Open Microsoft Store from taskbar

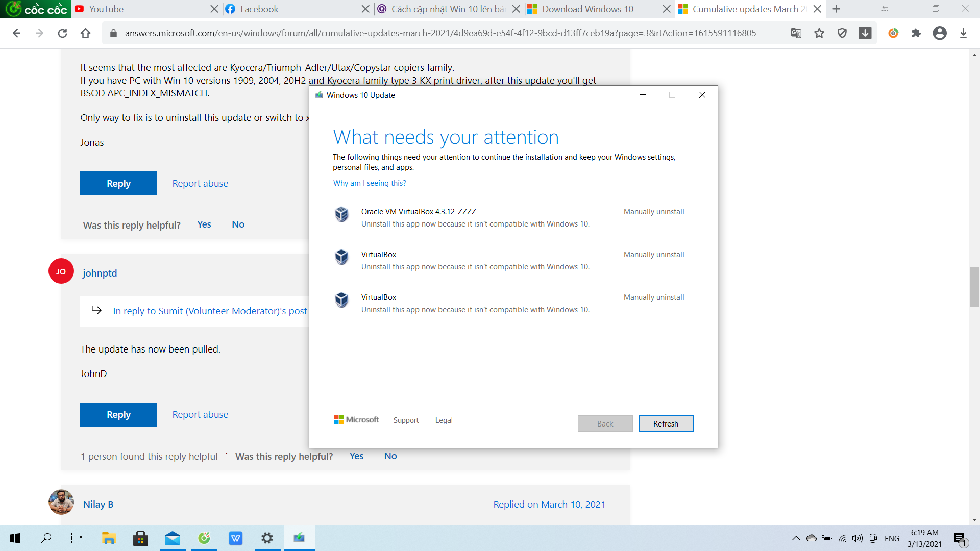point(140,538)
